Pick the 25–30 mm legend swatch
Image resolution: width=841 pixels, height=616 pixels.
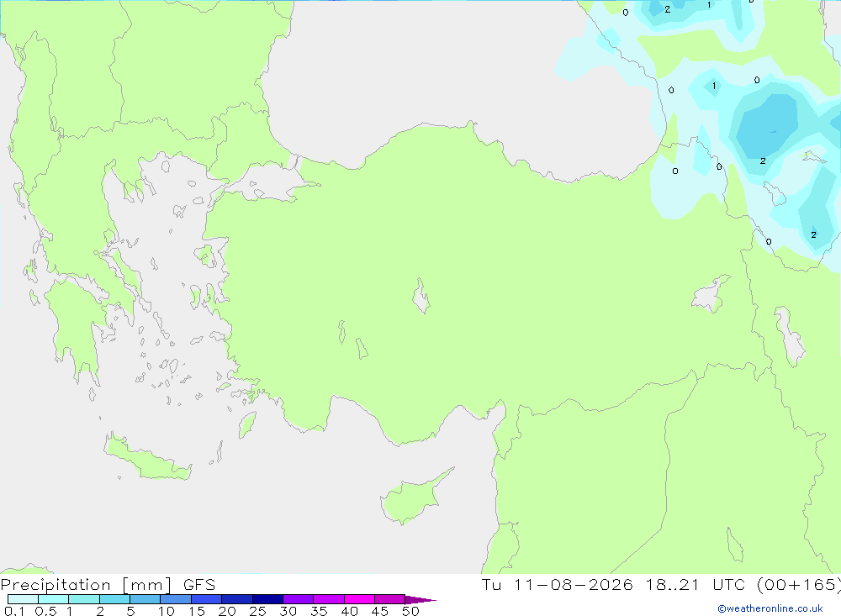pyautogui.click(x=267, y=599)
